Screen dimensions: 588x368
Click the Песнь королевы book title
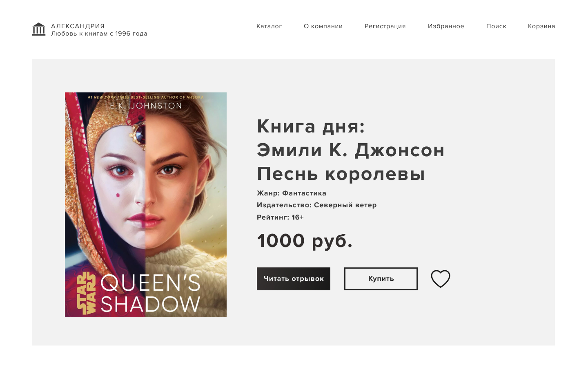pyautogui.click(x=341, y=174)
